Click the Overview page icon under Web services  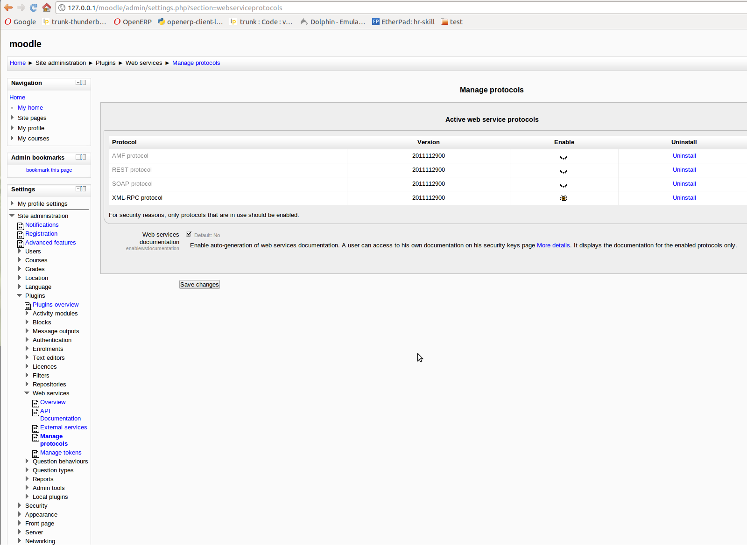coord(35,403)
